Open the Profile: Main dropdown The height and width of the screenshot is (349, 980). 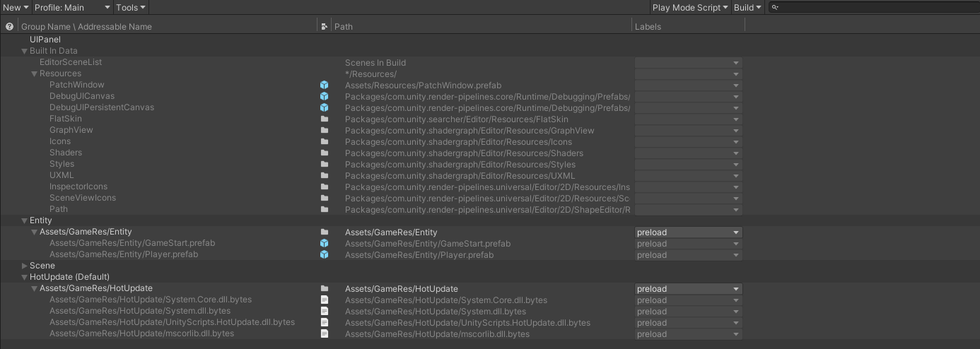[72, 7]
